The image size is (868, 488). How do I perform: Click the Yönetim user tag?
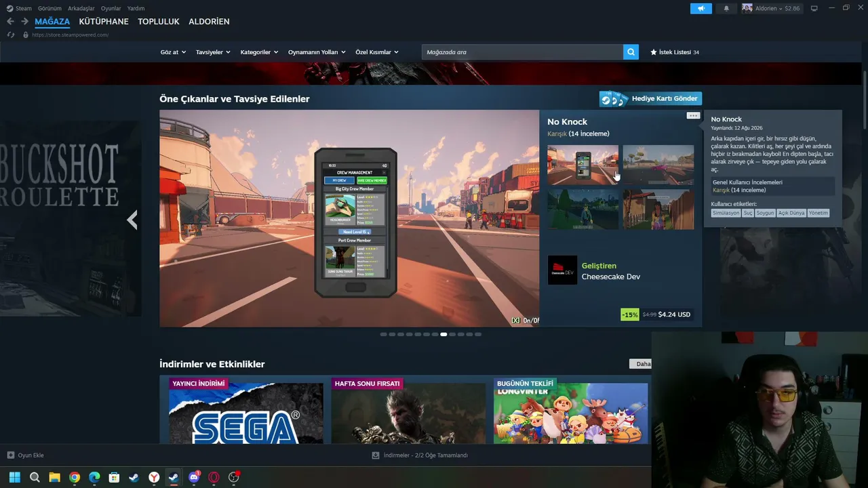pyautogui.click(x=818, y=213)
